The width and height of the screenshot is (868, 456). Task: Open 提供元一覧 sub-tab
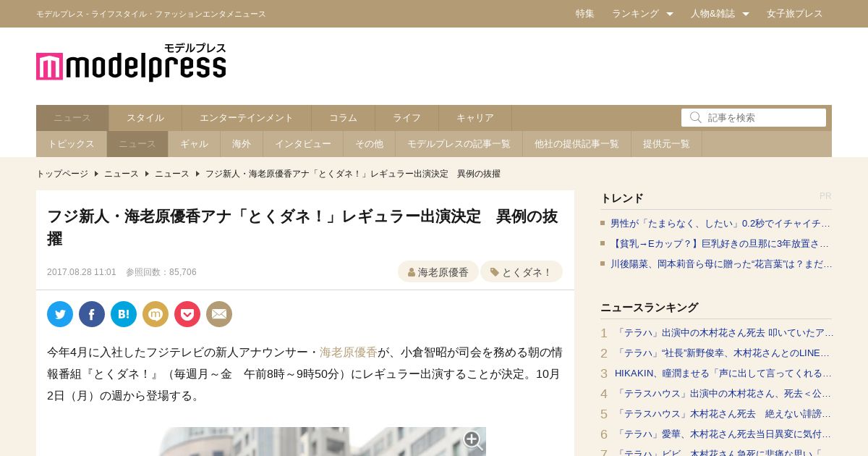pyautogui.click(x=667, y=144)
